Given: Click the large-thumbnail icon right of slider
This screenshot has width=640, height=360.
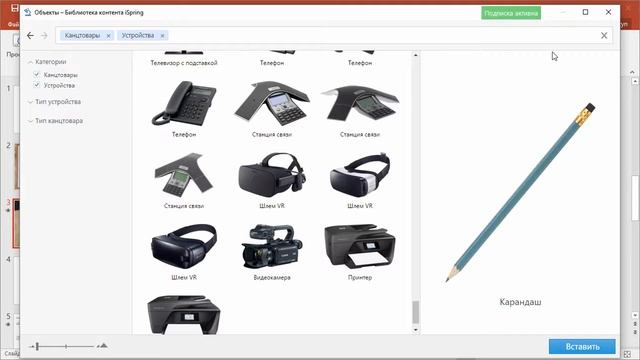Looking at the screenshot, I should point(103,346).
